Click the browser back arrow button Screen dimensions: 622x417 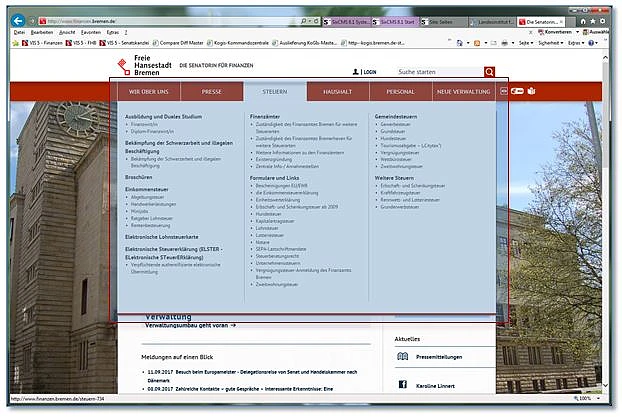click(16, 20)
